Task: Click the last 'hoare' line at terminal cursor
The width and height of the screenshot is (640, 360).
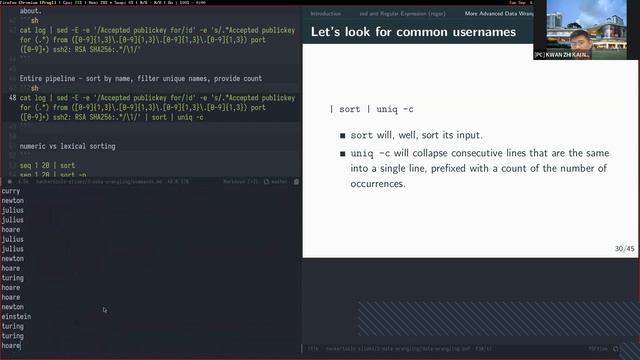Action: coord(11,346)
